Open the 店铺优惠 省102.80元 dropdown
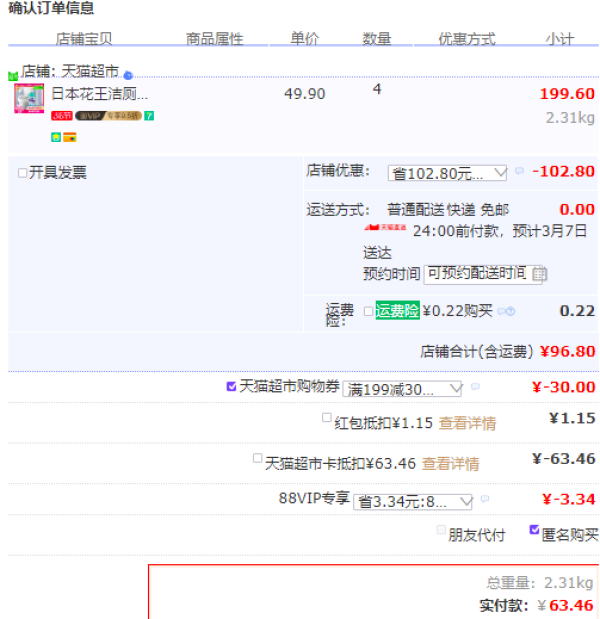The image size is (600, 619). [448, 173]
